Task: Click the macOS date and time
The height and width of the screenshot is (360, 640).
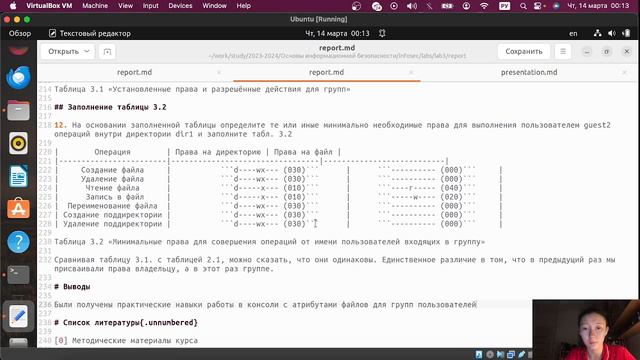Action: [x=598, y=6]
